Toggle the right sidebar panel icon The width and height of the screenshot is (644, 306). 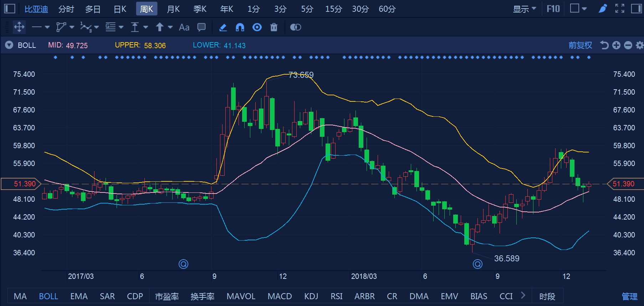click(636, 9)
